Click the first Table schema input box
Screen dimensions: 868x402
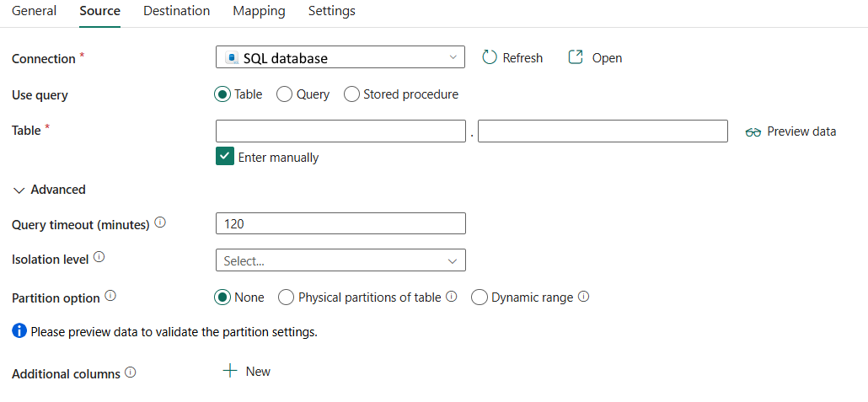pyautogui.click(x=340, y=131)
